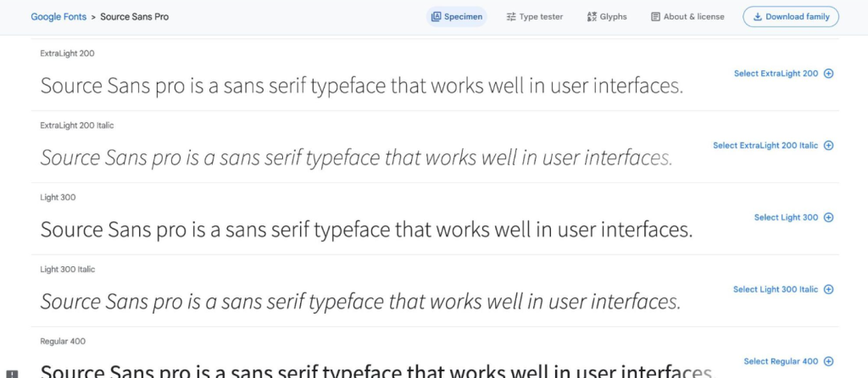
Task: Click the plus icon for ExtraLight 200
Action: [829, 74]
